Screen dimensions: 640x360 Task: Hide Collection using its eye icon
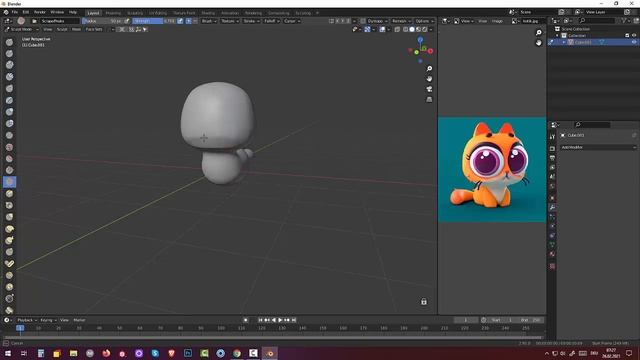click(x=634, y=36)
